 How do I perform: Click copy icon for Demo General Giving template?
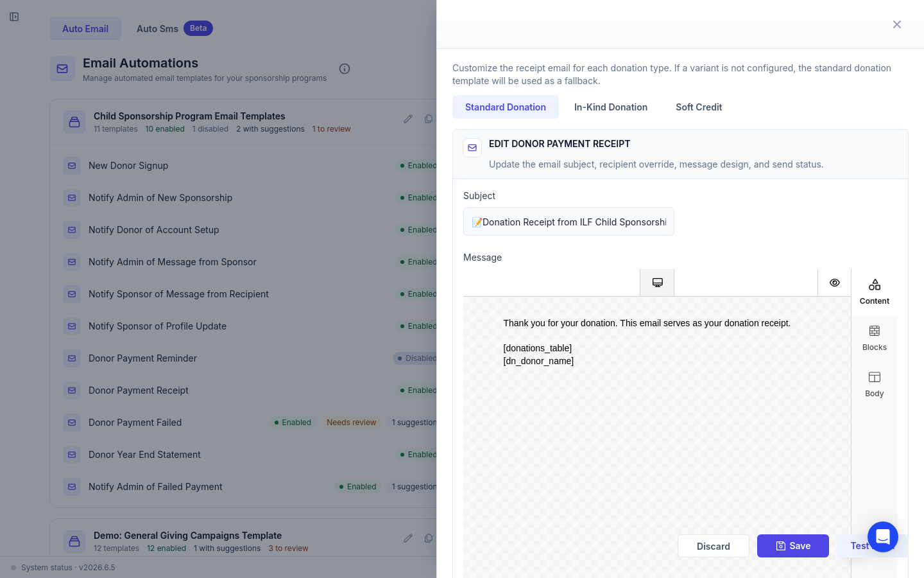tap(429, 538)
